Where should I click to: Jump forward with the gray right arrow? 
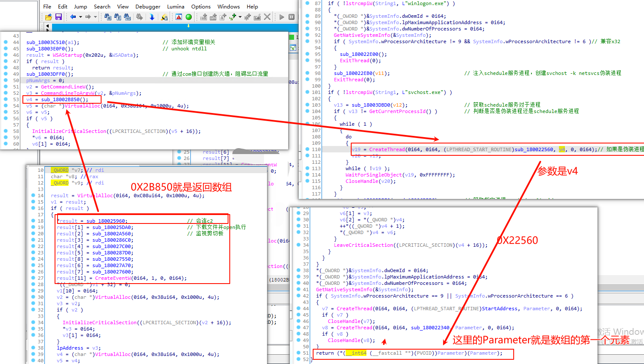click(88, 17)
